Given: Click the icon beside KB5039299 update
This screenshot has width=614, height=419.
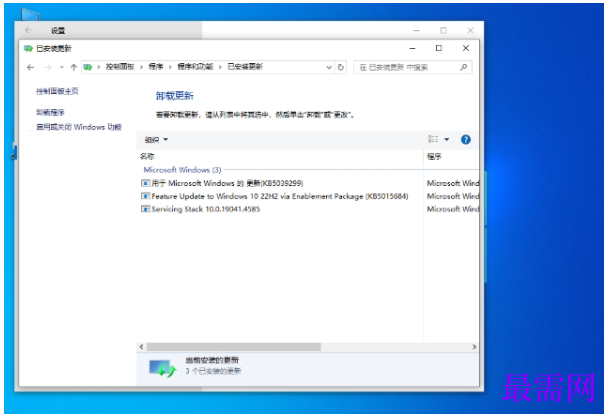Looking at the screenshot, I should [x=145, y=183].
